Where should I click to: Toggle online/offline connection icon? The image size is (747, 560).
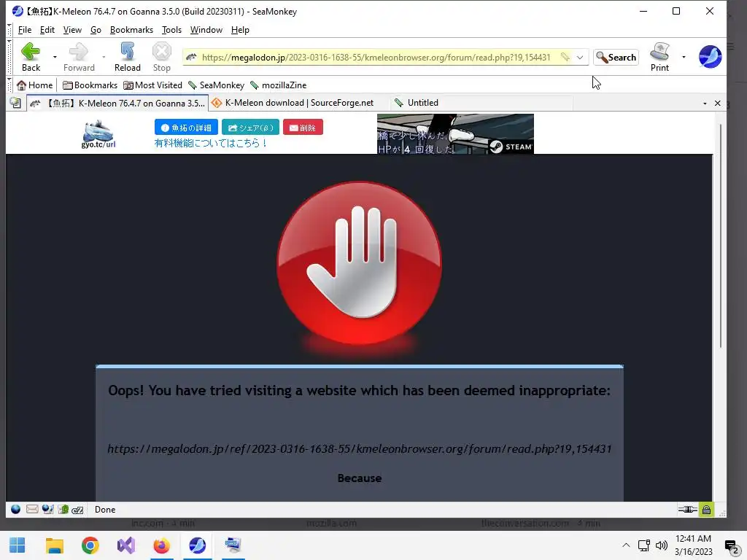pyautogui.click(x=687, y=510)
